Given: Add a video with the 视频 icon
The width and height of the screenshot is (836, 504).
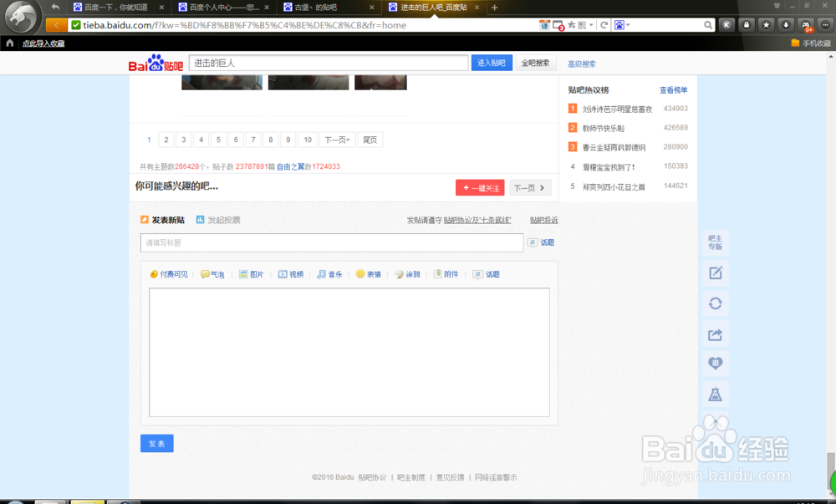Looking at the screenshot, I should [x=291, y=273].
